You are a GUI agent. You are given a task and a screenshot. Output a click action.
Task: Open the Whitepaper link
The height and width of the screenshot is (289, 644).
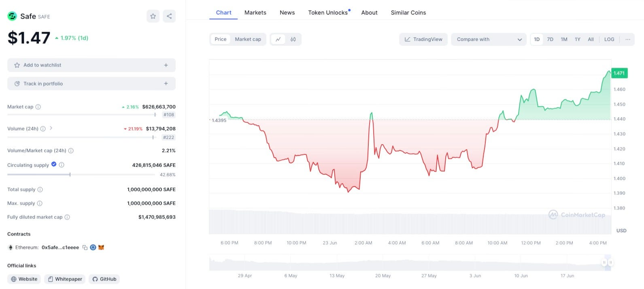click(x=65, y=279)
